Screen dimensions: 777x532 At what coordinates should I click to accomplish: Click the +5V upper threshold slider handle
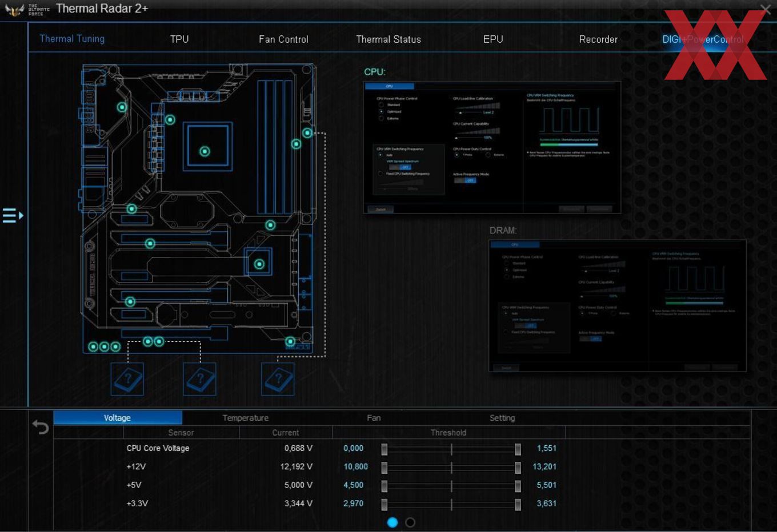click(x=518, y=486)
